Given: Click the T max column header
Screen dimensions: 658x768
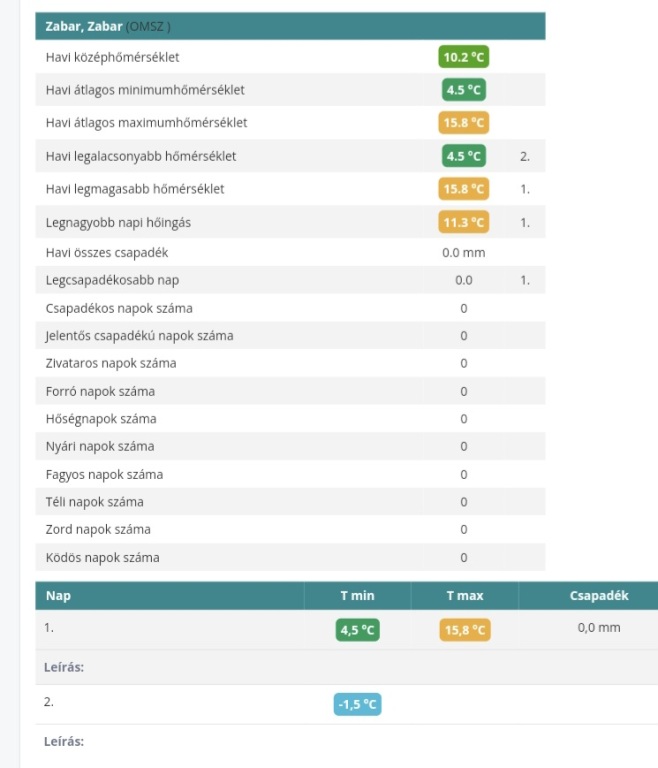Looking at the screenshot, I should pos(464,596).
